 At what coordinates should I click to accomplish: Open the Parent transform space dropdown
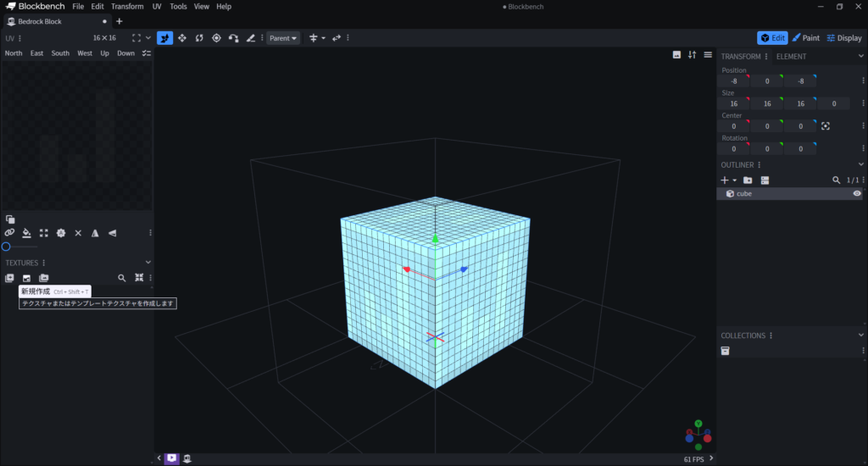pyautogui.click(x=283, y=38)
